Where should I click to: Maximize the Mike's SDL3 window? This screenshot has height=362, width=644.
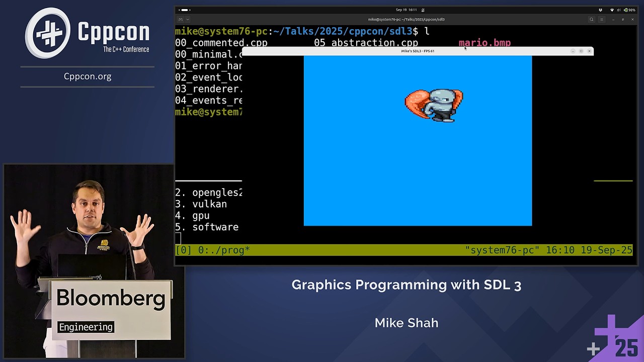coord(581,51)
